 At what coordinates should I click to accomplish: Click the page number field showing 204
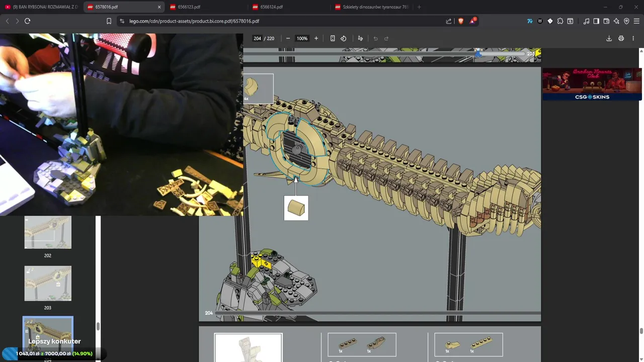[x=257, y=38]
